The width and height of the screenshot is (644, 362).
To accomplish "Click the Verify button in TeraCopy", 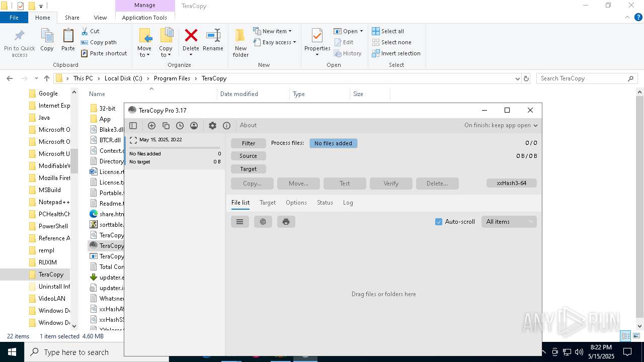I will pyautogui.click(x=391, y=184).
